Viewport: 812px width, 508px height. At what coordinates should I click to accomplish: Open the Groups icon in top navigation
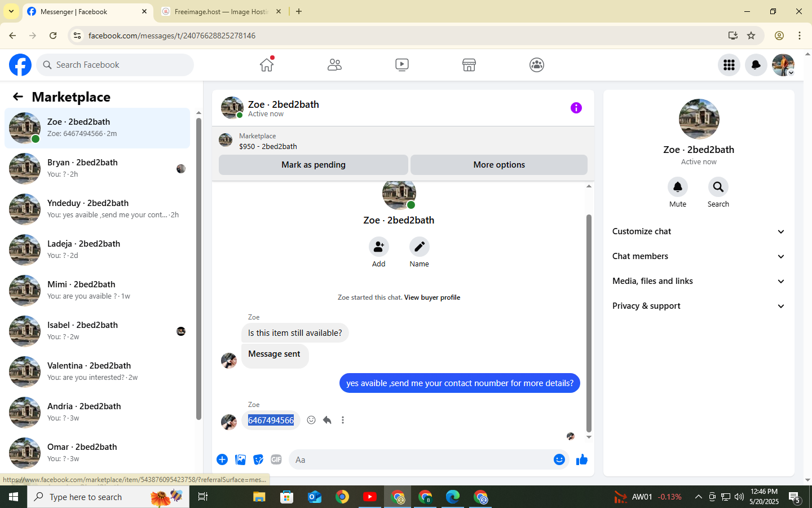(537, 65)
